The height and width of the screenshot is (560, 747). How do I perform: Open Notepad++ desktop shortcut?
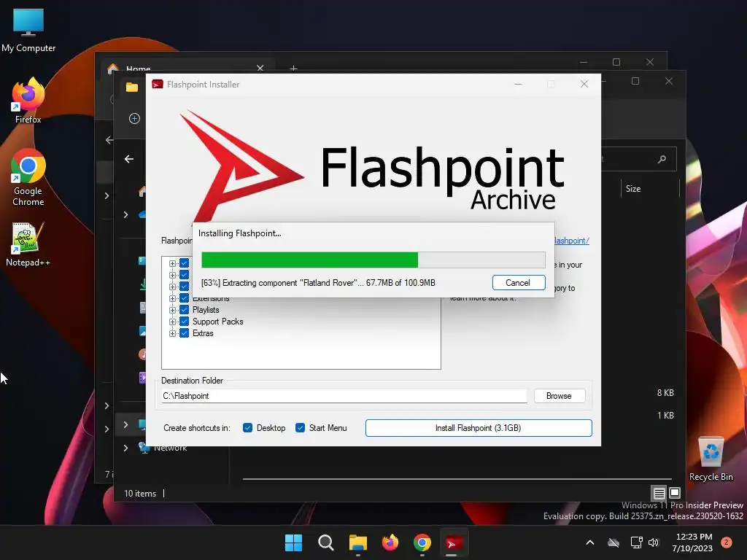tap(28, 244)
